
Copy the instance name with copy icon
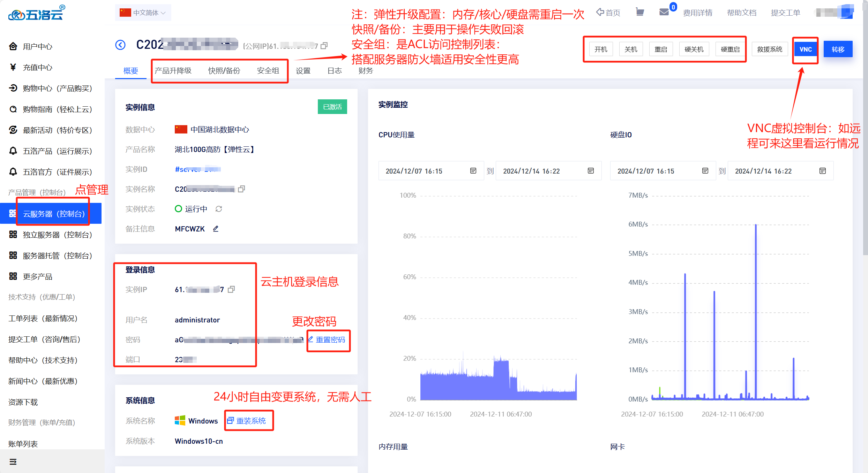pos(241,189)
